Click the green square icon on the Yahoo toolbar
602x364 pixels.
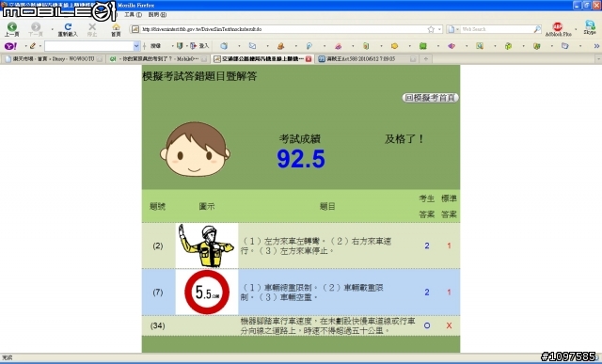(x=423, y=46)
